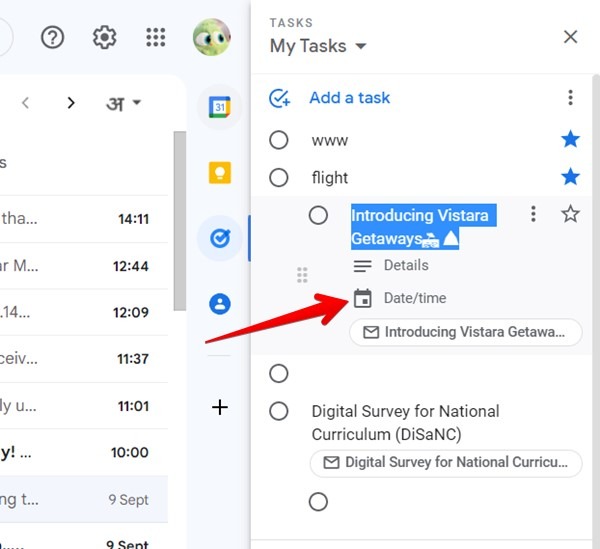Image resolution: width=600 pixels, height=549 pixels.
Task: Open the email received at 11:37
Action: [x=83, y=359]
